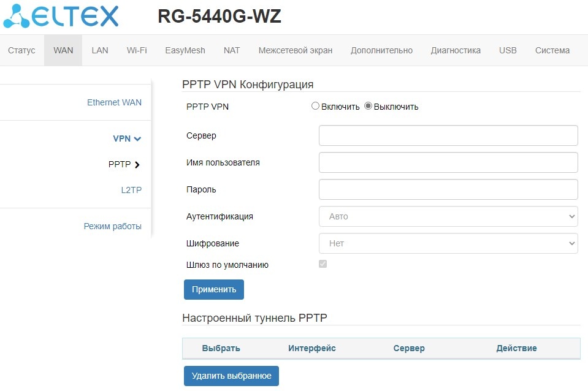Select the Выключить radio button
This screenshot has width=588, height=391.
[x=368, y=106]
